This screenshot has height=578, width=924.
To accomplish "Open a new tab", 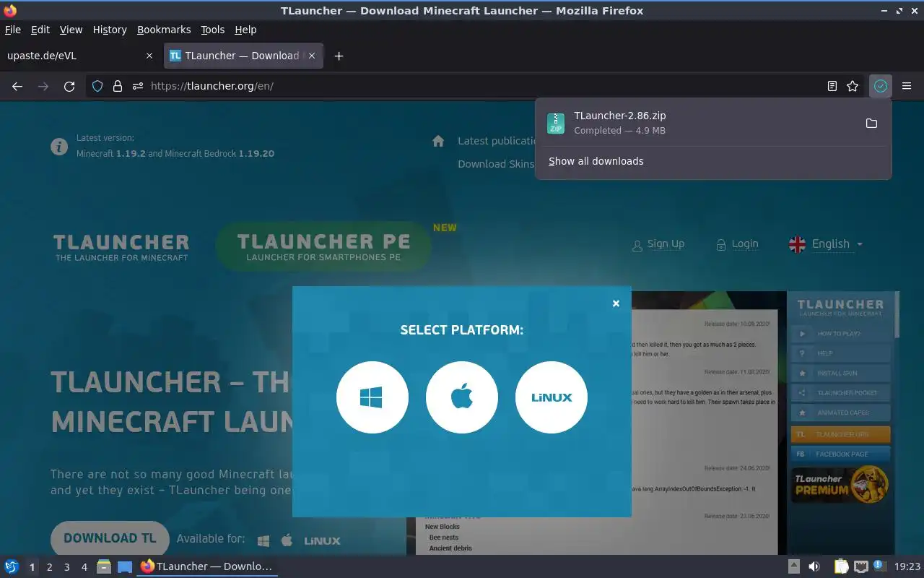I will pos(339,56).
